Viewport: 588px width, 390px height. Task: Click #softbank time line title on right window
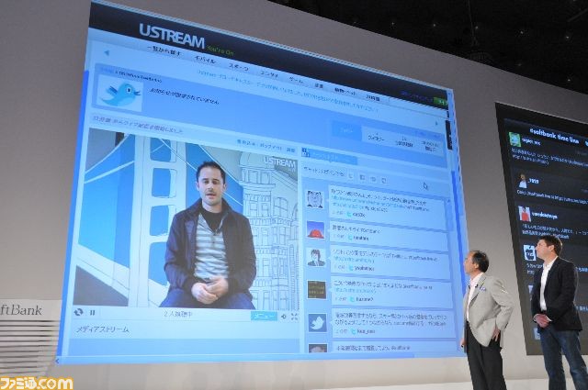[554, 135]
